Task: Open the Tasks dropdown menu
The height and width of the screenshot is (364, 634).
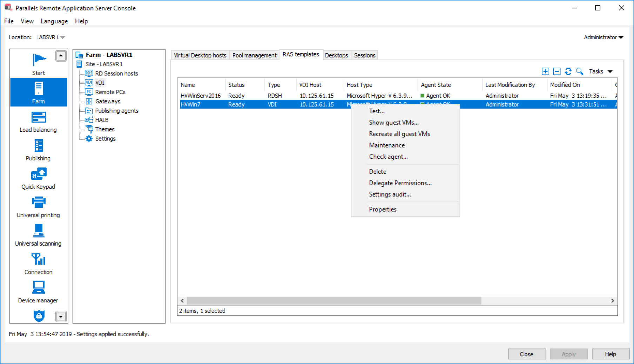Action: (x=600, y=71)
